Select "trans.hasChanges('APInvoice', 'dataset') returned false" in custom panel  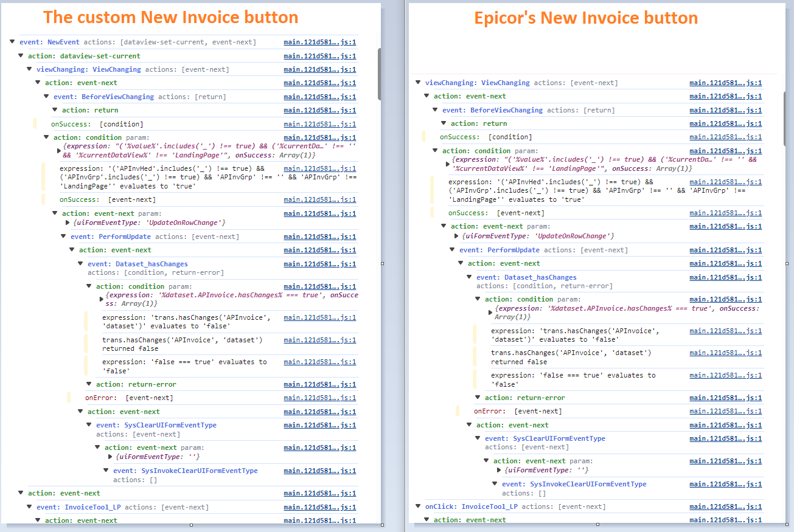pyautogui.click(x=182, y=344)
